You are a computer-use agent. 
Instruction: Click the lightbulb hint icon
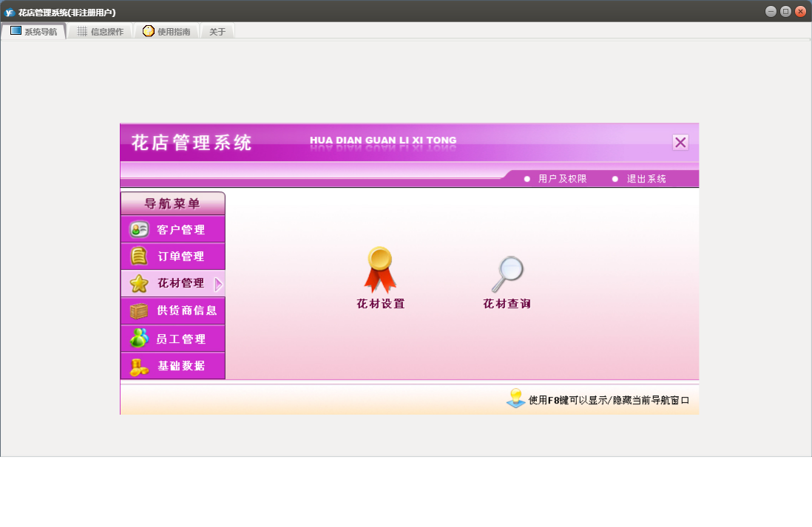515,398
